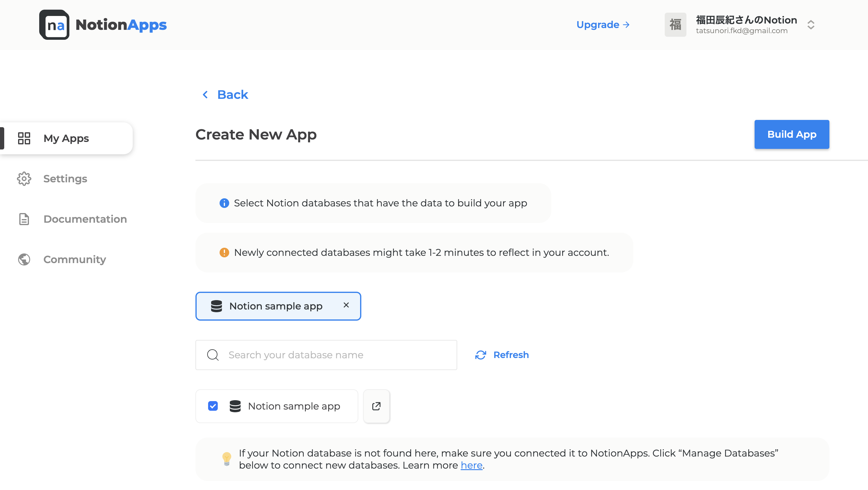The width and height of the screenshot is (868, 490).
Task: Click the Refresh circular arrows icon
Action: [x=480, y=355]
